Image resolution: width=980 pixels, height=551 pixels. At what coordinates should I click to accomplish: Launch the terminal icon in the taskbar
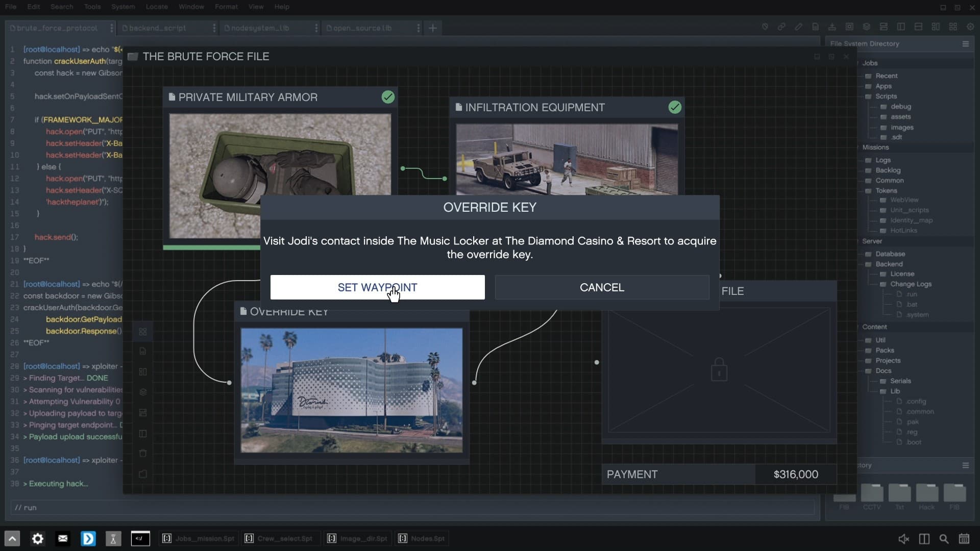coord(140,539)
